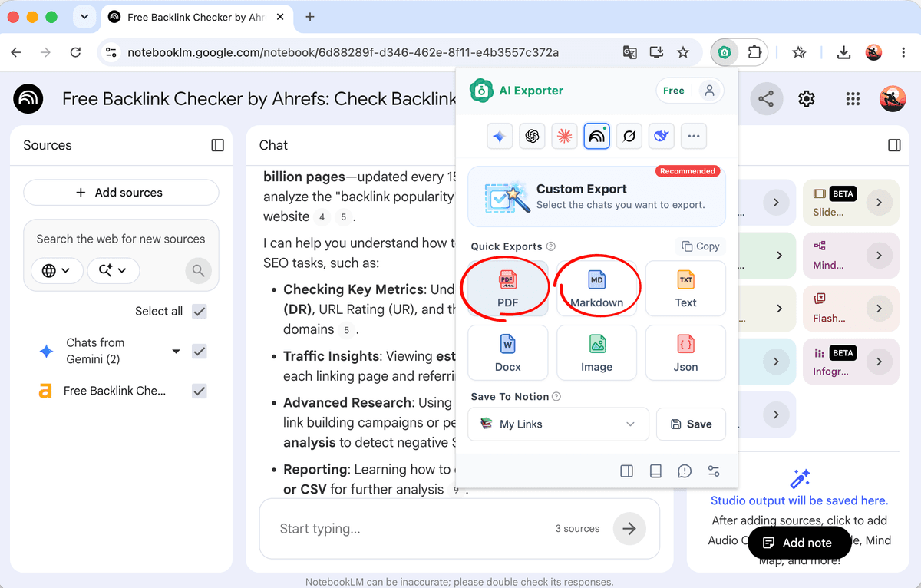Collapse the Sources panel

coord(218,145)
